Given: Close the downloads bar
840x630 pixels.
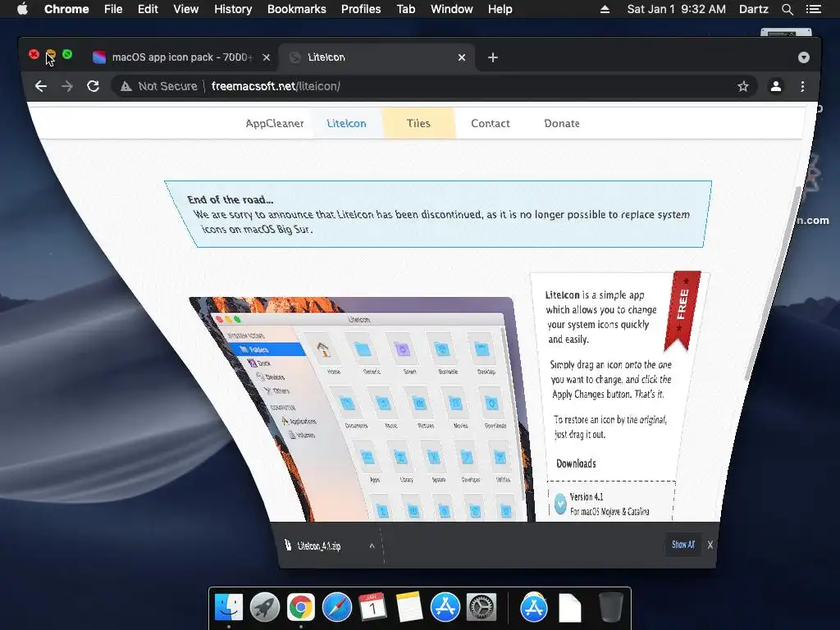Looking at the screenshot, I should coord(710,545).
